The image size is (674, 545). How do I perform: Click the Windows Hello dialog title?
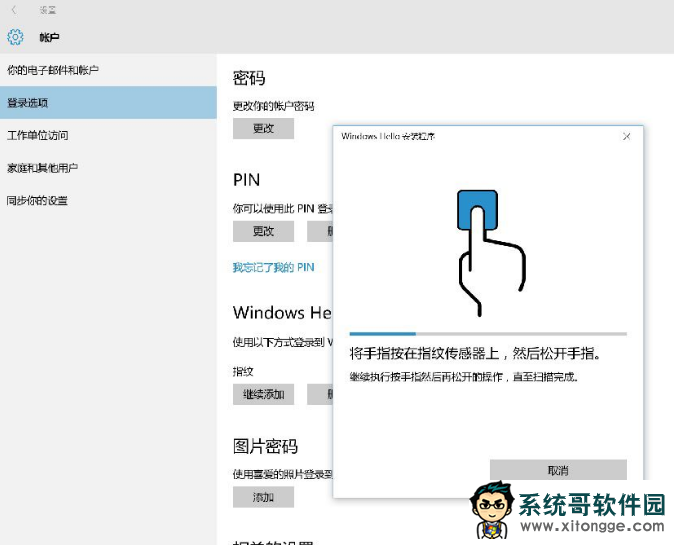pos(388,136)
